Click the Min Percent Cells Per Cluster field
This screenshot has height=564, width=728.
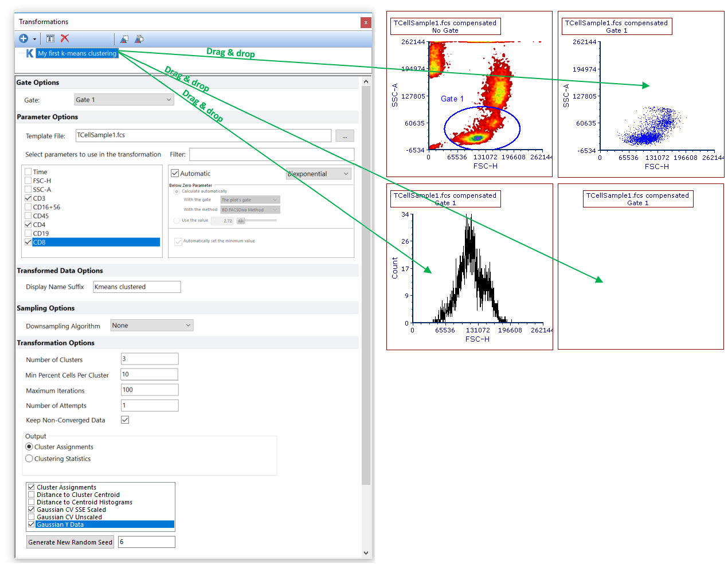click(x=149, y=374)
